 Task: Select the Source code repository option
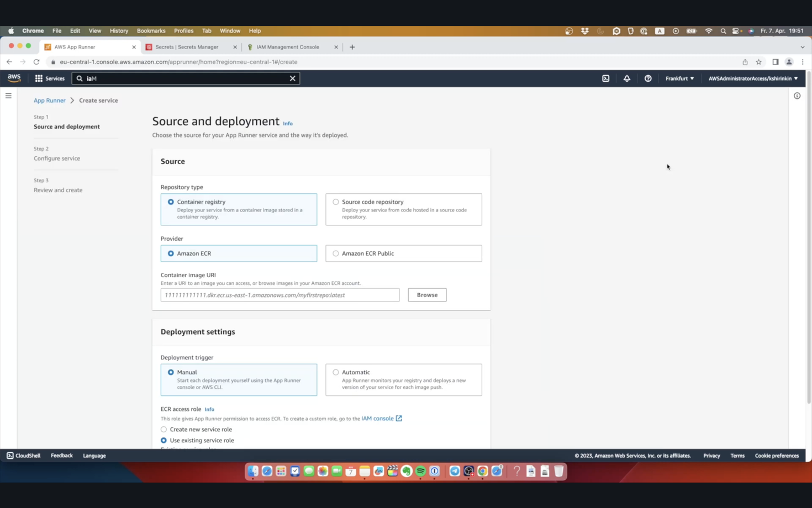tap(404, 209)
